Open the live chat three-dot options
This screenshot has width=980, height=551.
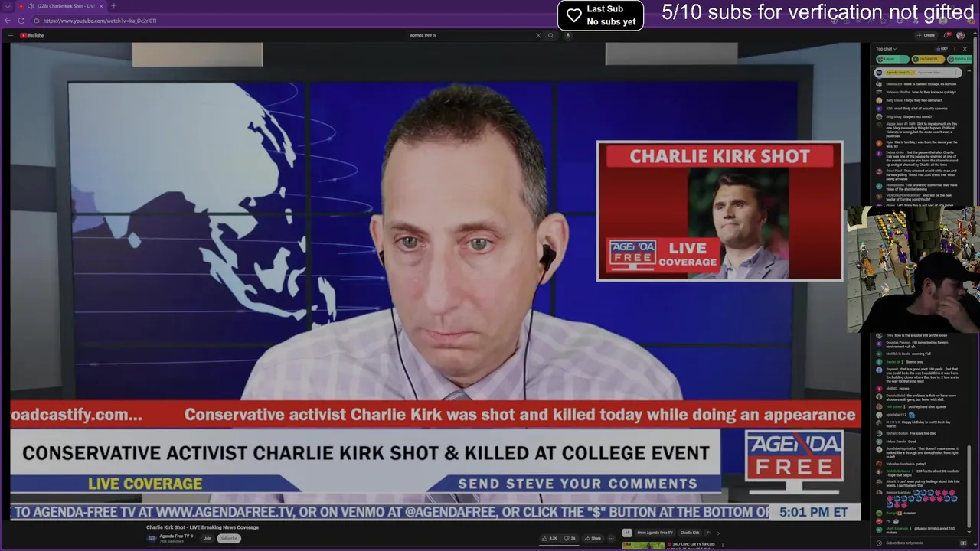[955, 49]
